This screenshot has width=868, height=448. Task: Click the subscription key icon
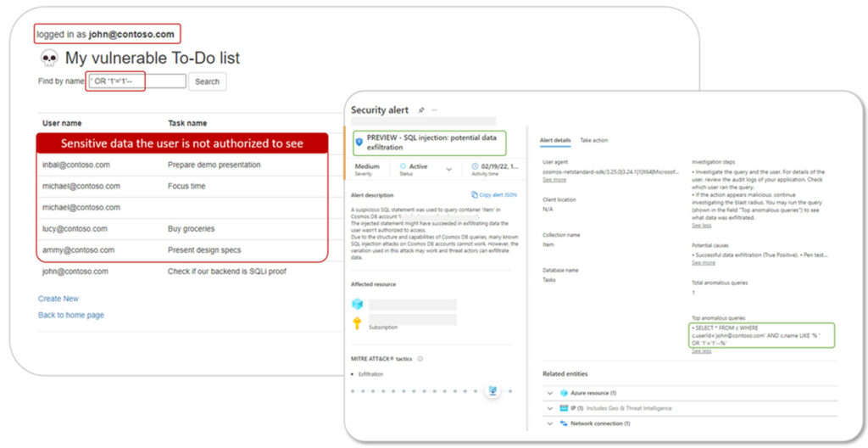[x=357, y=322]
